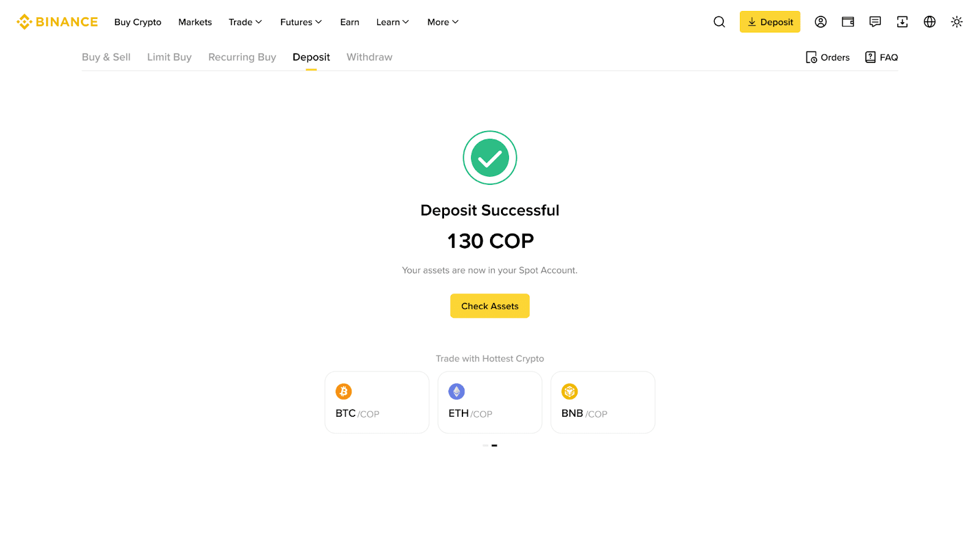This screenshot has width=980, height=552.
Task: Click the FAQ question-mark icon
Action: pyautogui.click(x=870, y=57)
